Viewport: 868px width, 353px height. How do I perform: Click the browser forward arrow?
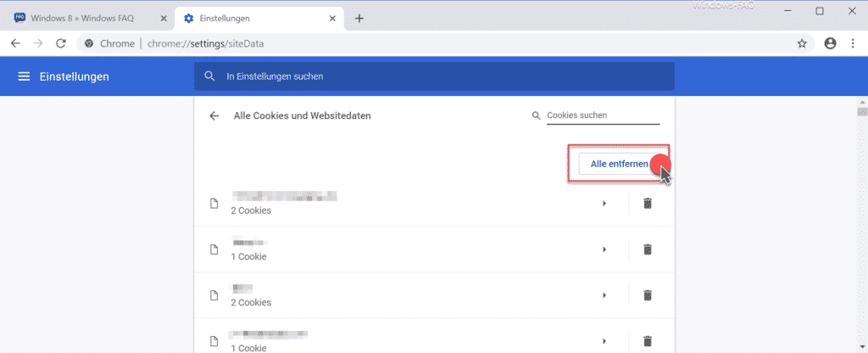pyautogui.click(x=38, y=44)
